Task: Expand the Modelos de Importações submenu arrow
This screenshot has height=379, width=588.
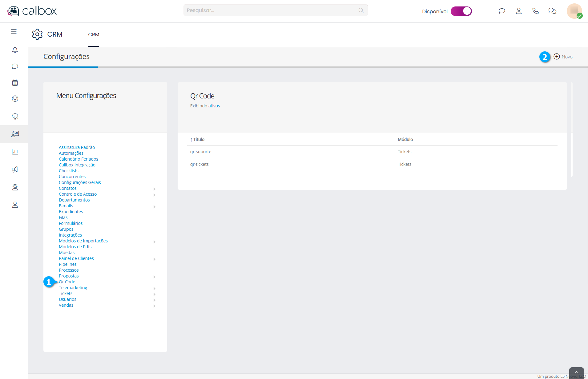Action: click(x=155, y=241)
